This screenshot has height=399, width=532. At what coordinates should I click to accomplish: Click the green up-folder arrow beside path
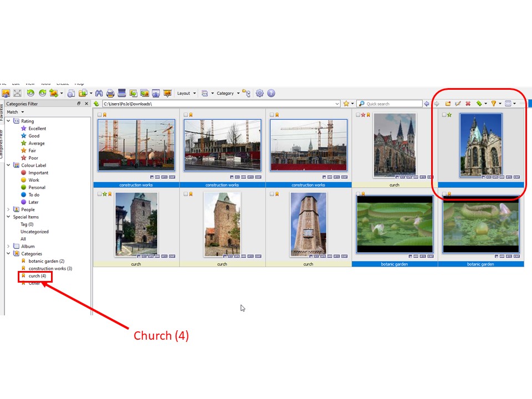tap(96, 104)
